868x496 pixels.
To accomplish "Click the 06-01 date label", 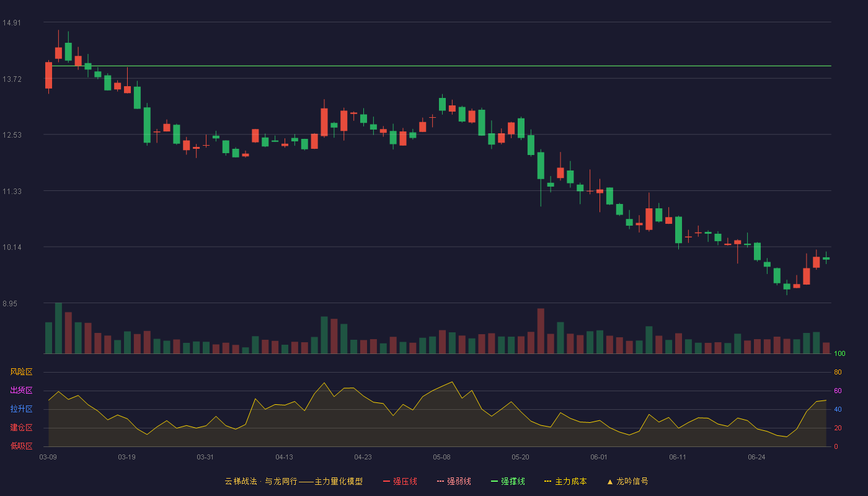I will (599, 457).
